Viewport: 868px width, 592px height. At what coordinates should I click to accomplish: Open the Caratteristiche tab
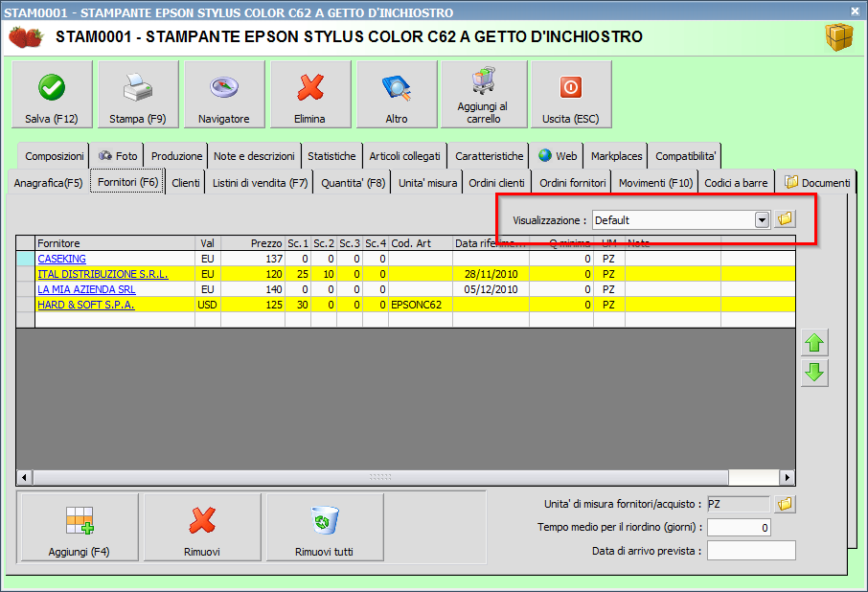pyautogui.click(x=489, y=156)
